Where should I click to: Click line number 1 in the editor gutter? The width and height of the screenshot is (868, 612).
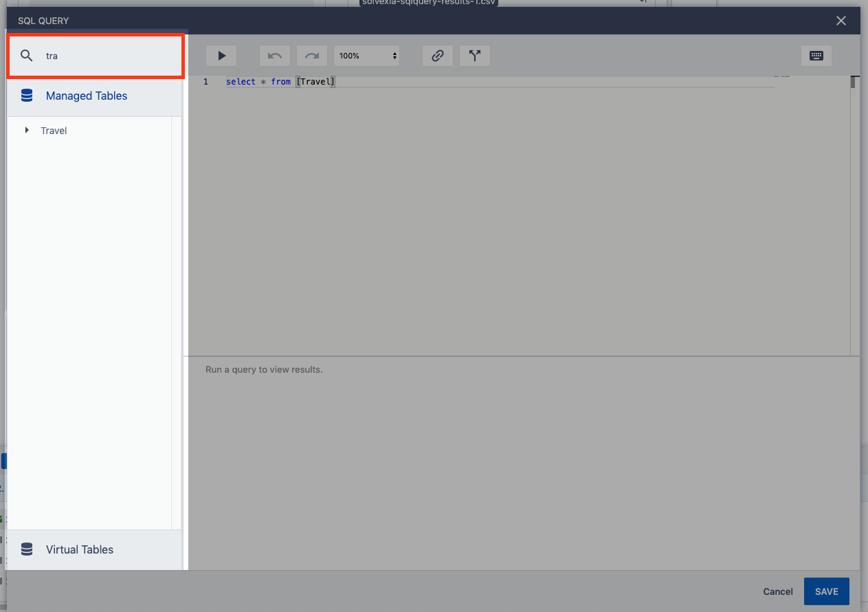click(x=205, y=82)
